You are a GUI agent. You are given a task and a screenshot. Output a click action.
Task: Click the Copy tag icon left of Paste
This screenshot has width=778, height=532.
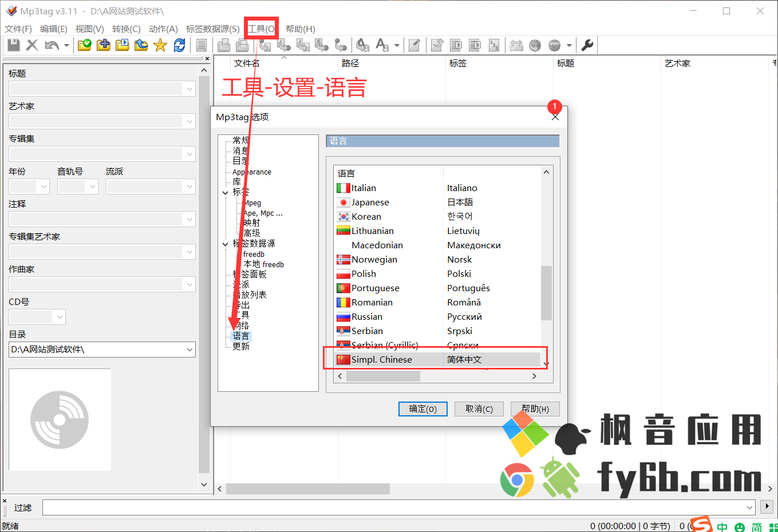(224, 45)
